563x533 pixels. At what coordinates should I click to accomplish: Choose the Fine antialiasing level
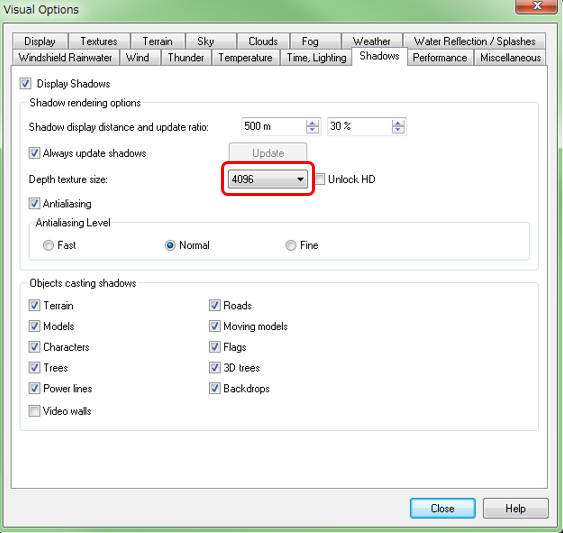click(290, 245)
